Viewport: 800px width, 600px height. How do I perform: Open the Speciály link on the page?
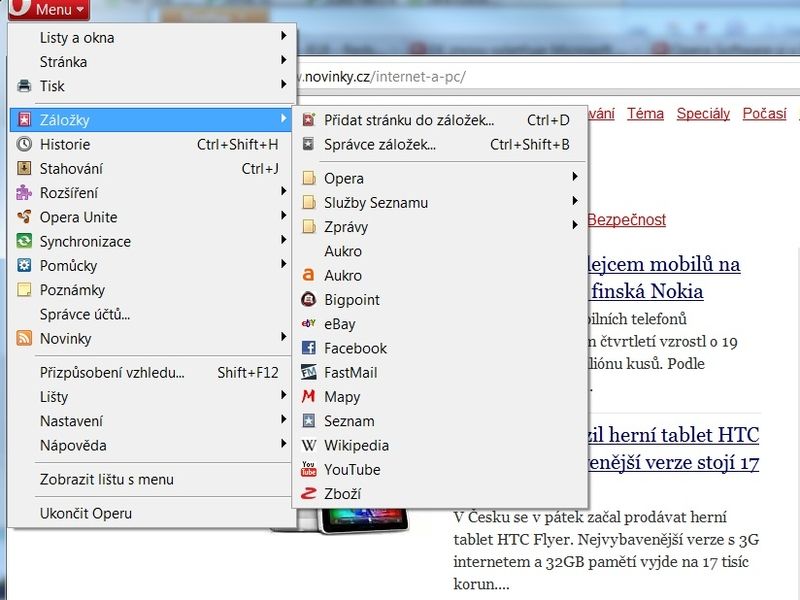click(x=703, y=113)
